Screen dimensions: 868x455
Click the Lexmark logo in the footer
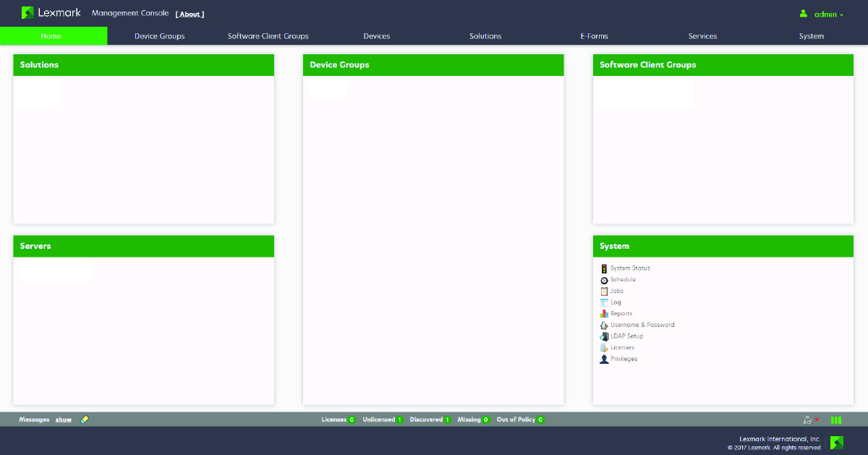pyautogui.click(x=837, y=443)
